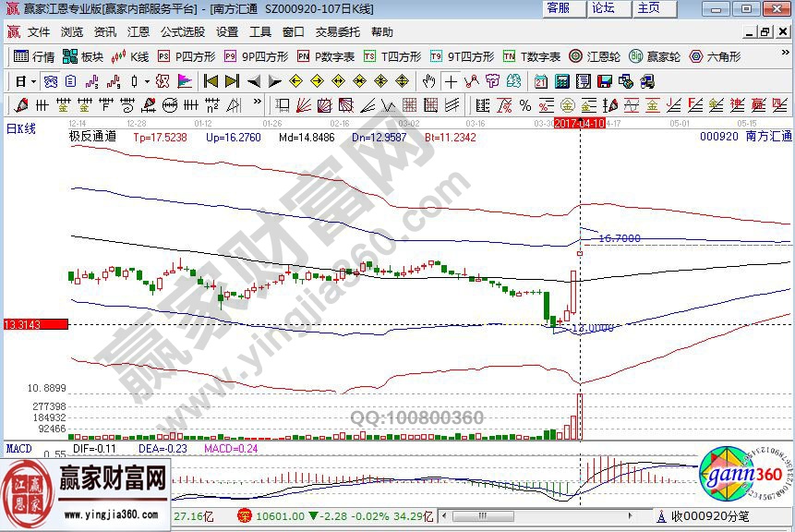Toggle the highlighted chart overlay button beside 日
The width and height of the screenshot is (795, 532).
point(51,81)
